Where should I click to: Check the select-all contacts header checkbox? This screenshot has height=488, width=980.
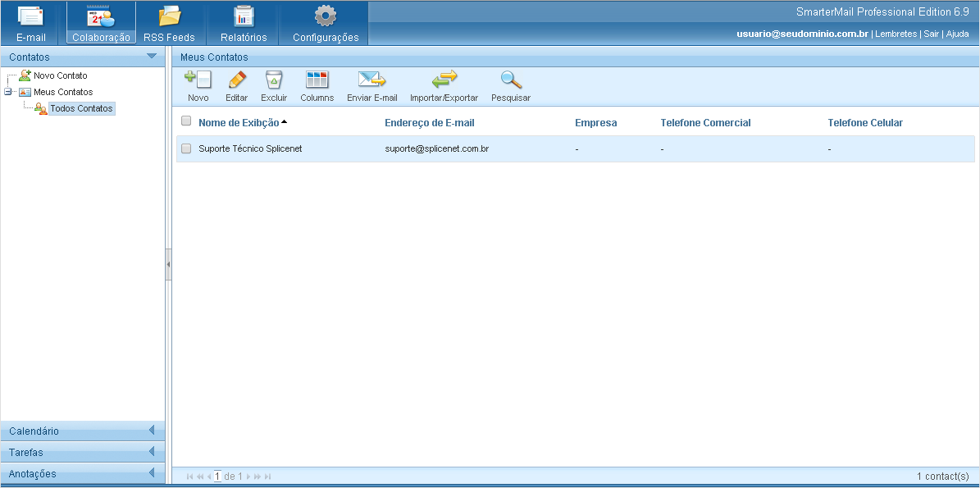[x=186, y=121]
